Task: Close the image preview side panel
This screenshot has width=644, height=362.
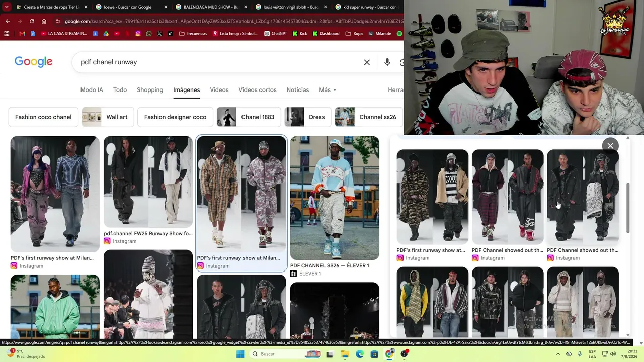Action: 610,146
